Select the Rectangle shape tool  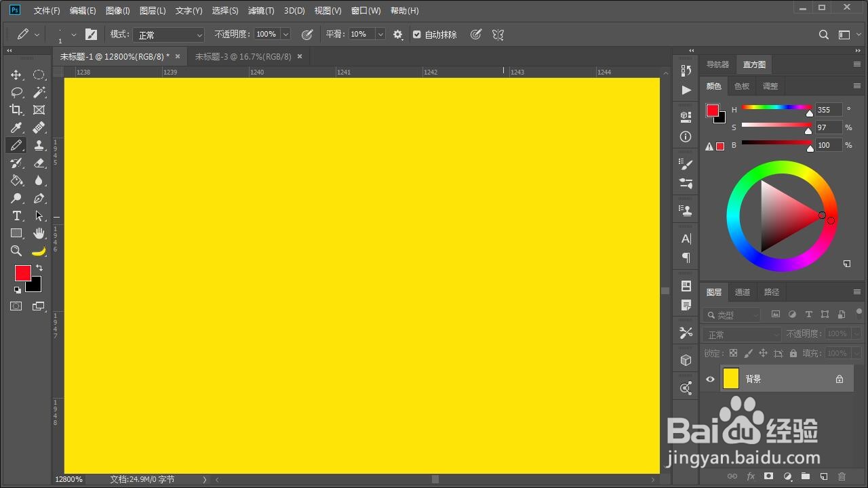click(16, 233)
